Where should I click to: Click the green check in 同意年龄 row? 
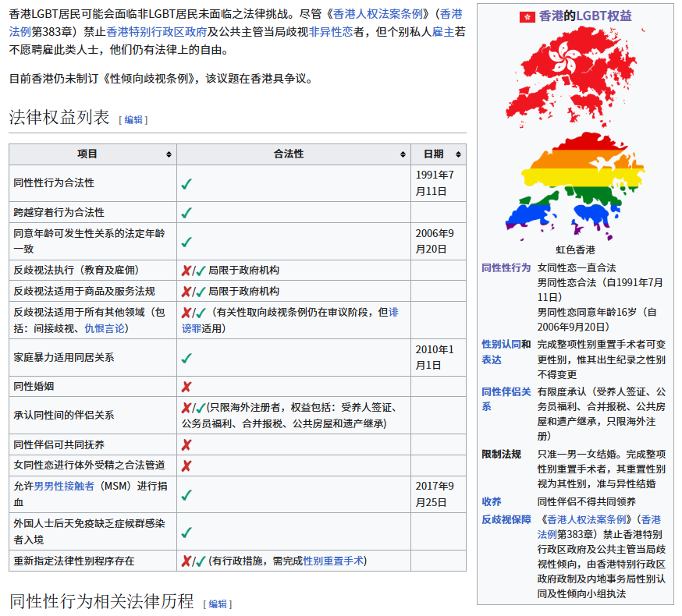[x=186, y=243]
